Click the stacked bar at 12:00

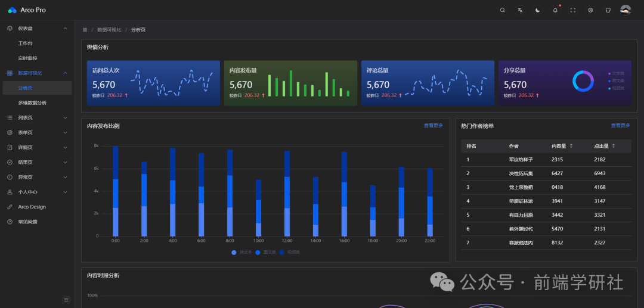[287, 193]
